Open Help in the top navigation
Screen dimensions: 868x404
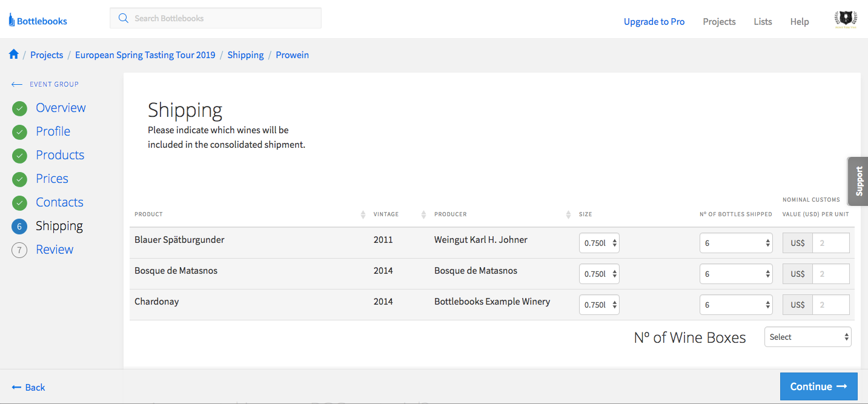pos(800,21)
